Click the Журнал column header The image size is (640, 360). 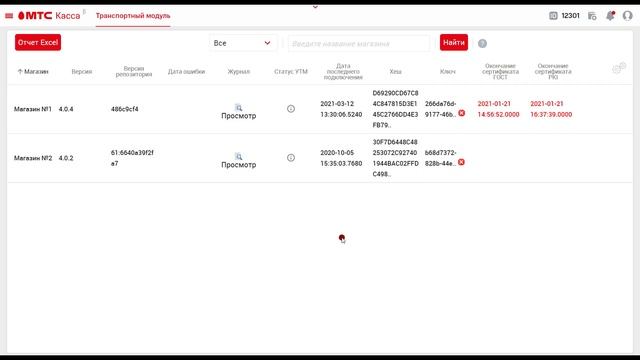pyautogui.click(x=239, y=71)
